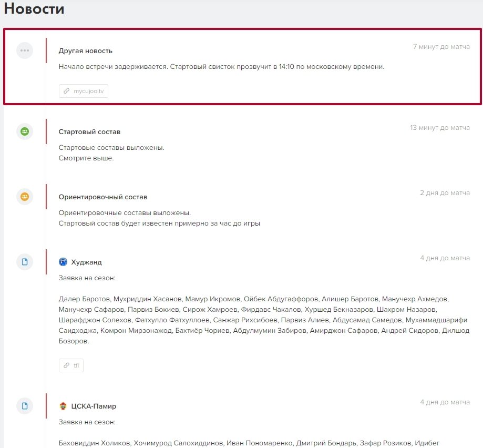This screenshot has height=448, width=483.
Task: Click the Худжанд club logo
Action: click(x=64, y=262)
